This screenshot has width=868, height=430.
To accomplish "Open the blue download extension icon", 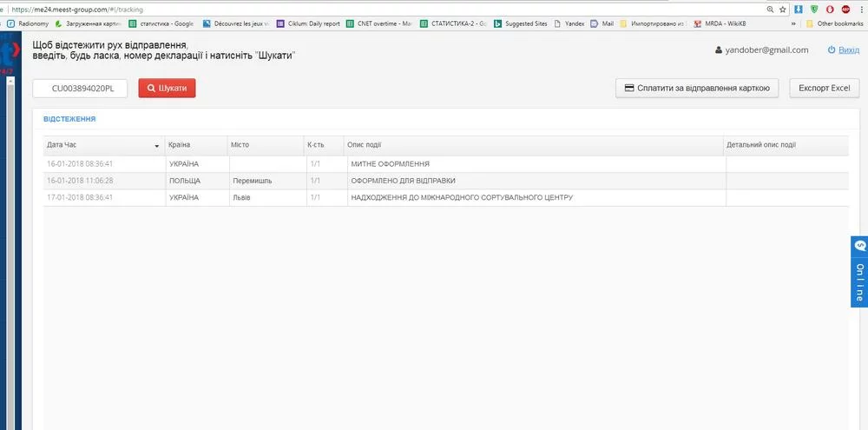I will coord(799,10).
